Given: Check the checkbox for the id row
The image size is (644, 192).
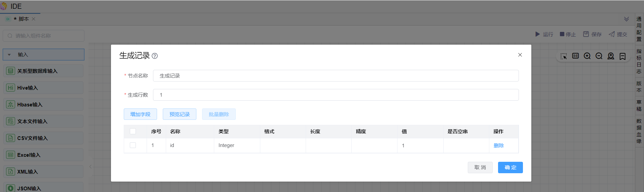Looking at the screenshot, I should (x=133, y=145).
